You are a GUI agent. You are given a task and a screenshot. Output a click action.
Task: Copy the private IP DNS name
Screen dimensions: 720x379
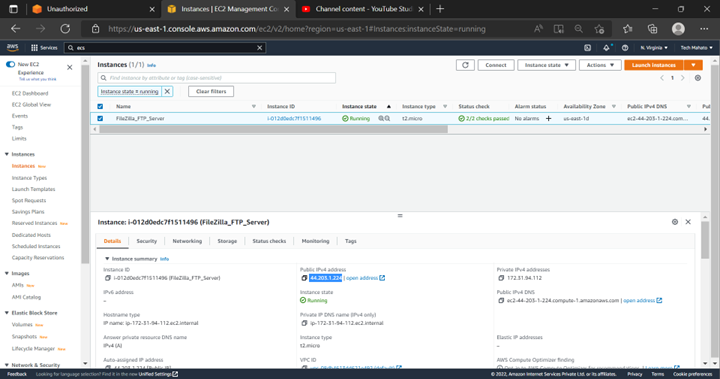(x=304, y=323)
